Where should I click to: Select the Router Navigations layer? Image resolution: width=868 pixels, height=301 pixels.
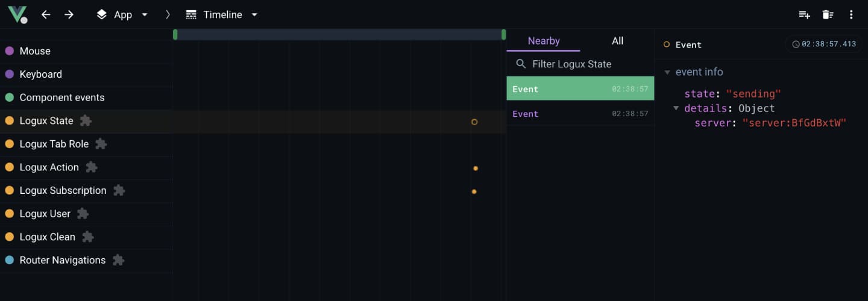pos(86,261)
